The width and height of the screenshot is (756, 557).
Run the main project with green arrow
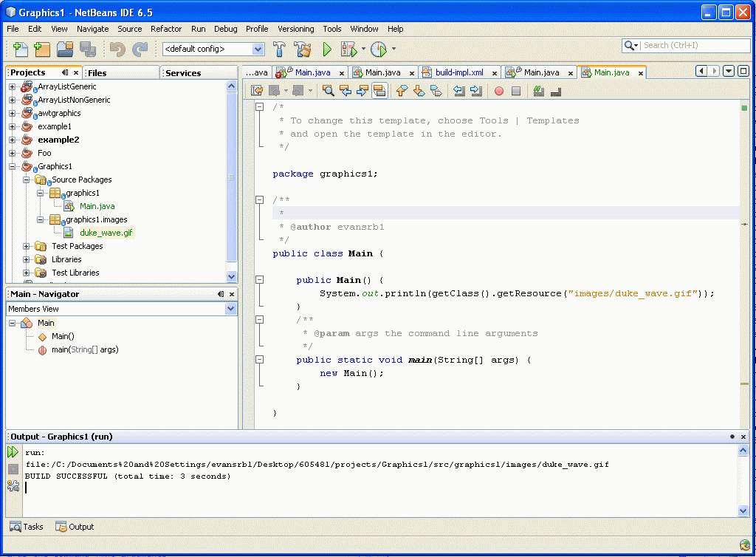point(327,49)
